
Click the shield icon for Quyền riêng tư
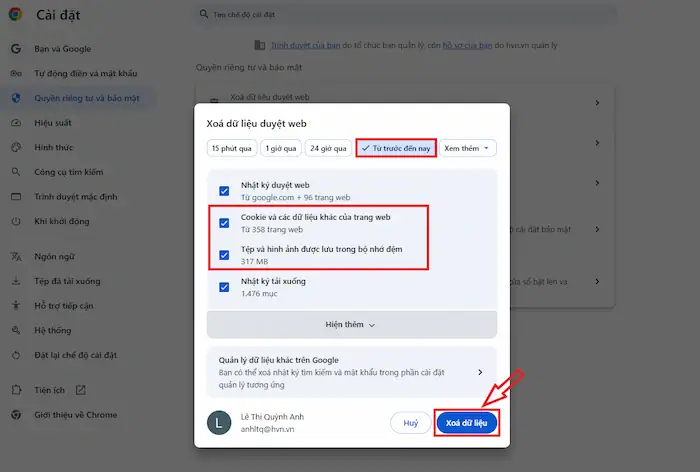tap(16, 98)
